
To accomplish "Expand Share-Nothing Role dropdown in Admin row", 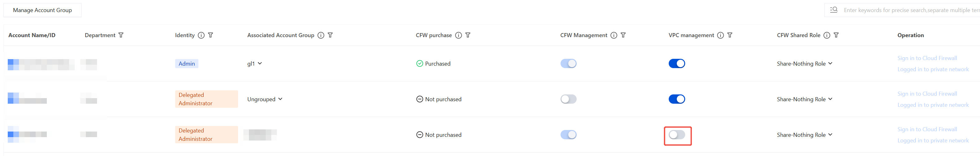I will click(805, 63).
